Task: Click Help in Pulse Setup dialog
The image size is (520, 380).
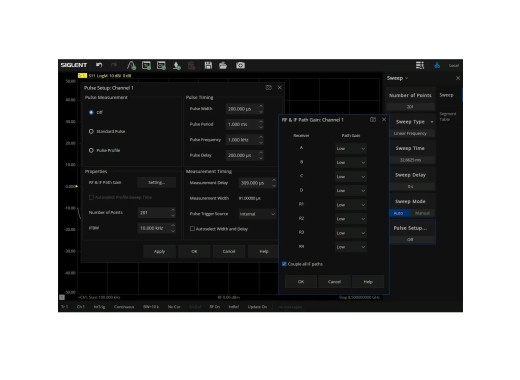Action: 264,251
